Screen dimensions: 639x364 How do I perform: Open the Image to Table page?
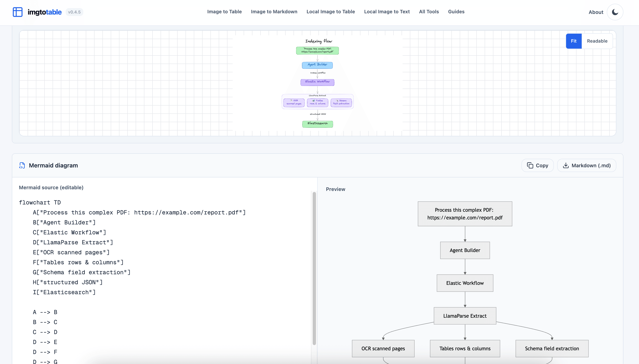coord(224,12)
